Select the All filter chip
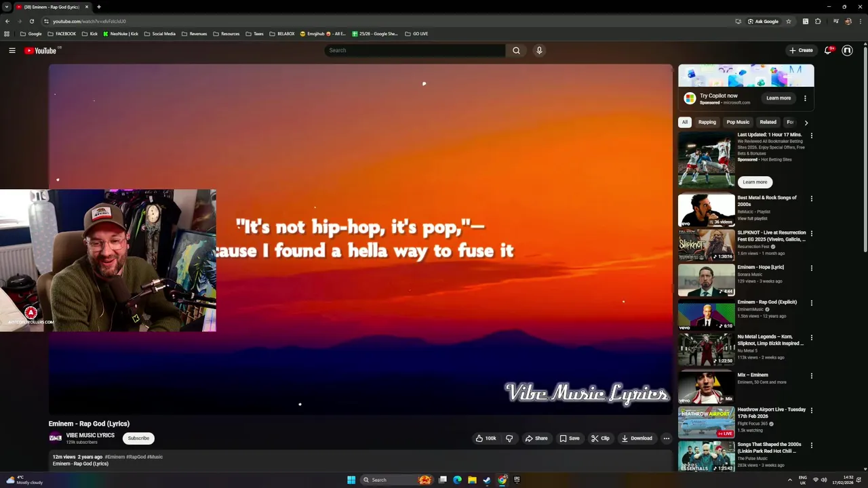 point(685,123)
